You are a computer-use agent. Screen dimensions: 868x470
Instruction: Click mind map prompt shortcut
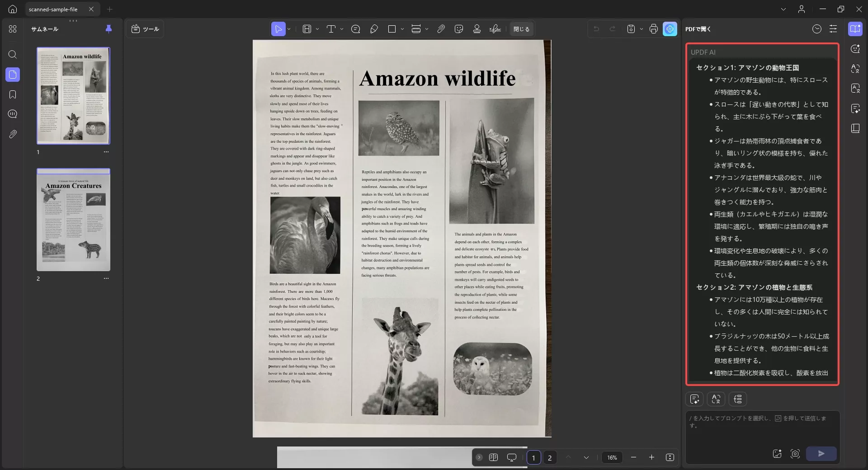tap(738, 399)
